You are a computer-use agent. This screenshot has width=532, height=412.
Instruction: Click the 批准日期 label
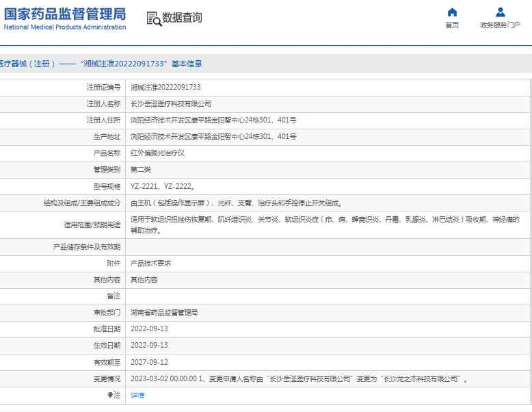tap(107, 329)
